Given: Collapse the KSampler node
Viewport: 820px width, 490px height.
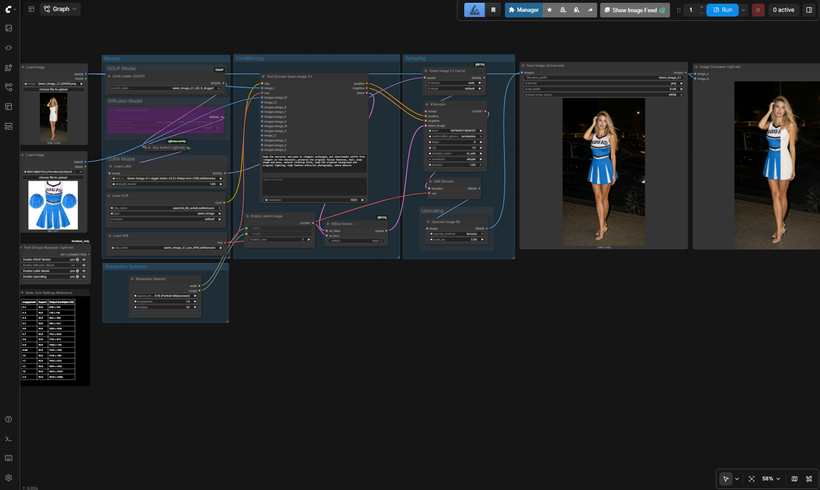Looking at the screenshot, I should pyautogui.click(x=427, y=105).
